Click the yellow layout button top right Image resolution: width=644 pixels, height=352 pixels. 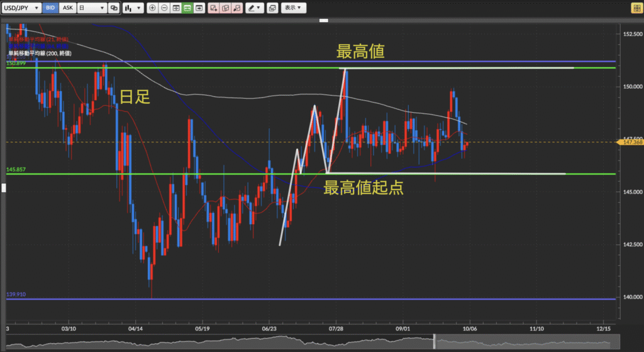(635, 8)
